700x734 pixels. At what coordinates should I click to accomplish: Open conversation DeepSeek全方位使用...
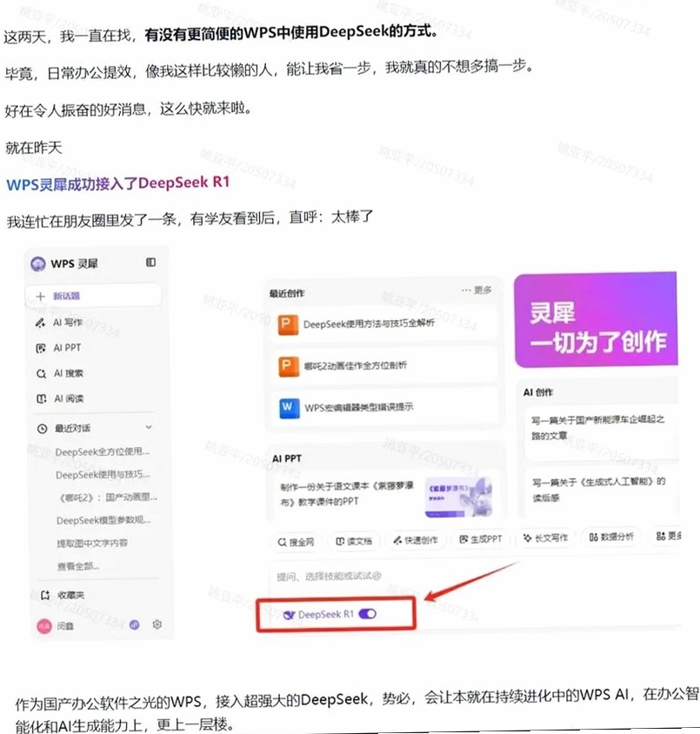(103, 451)
